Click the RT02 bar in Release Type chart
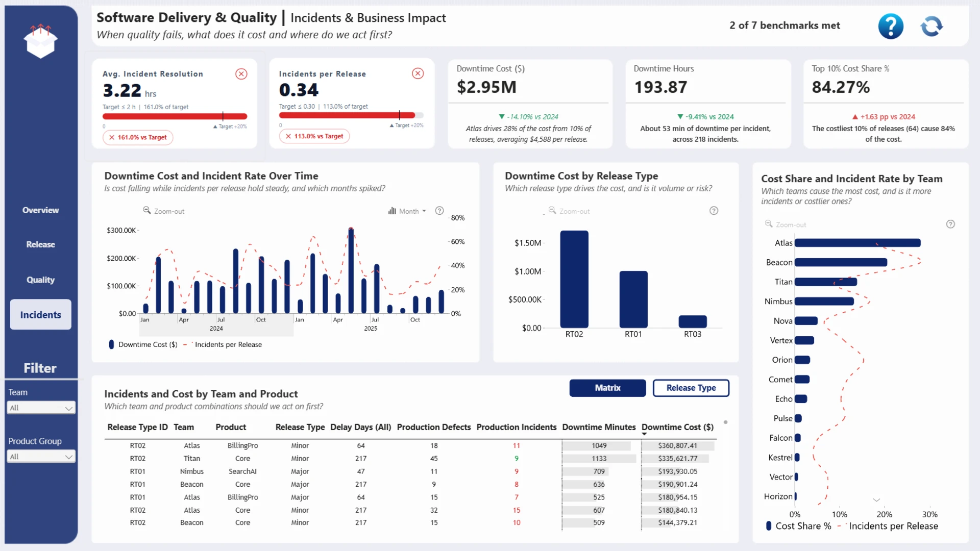 tap(574, 279)
